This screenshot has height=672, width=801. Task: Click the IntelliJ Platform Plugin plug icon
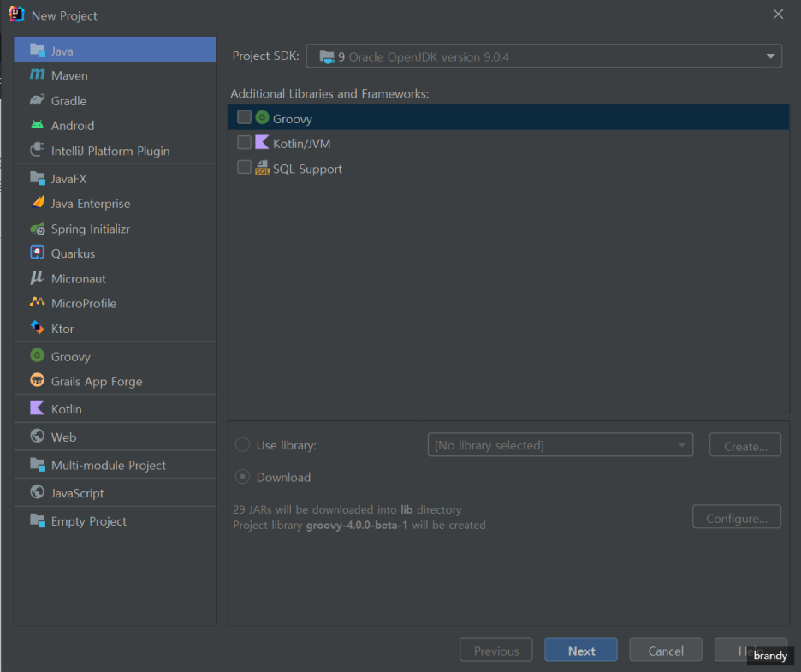point(38,150)
